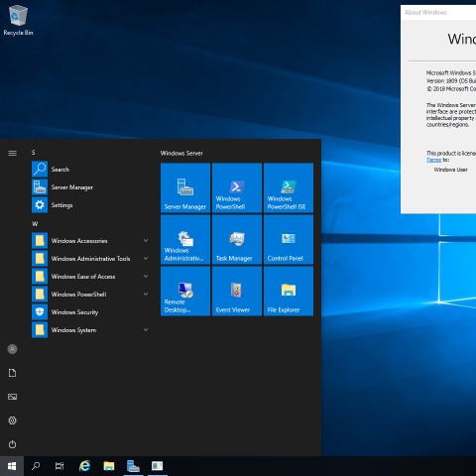Click the About Windows title bar
This screenshot has height=476, width=476.
438,13
